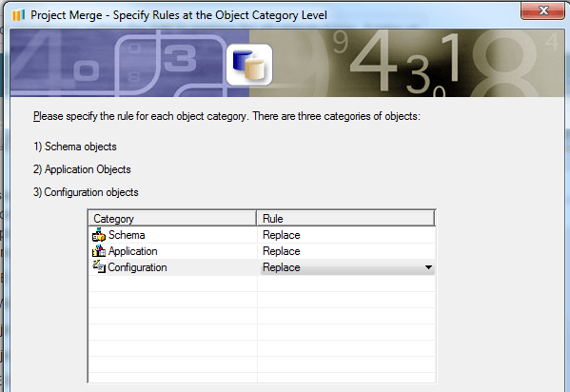Click the Project Merge title bar icon
The width and height of the screenshot is (570, 392).
tap(18, 15)
